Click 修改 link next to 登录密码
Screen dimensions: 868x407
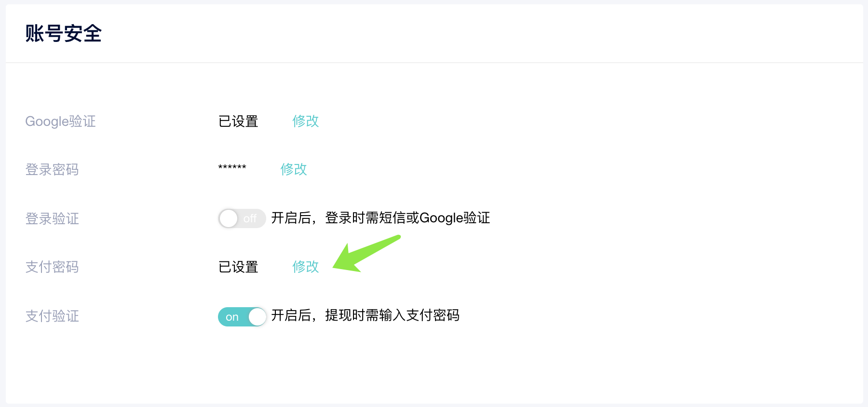pos(294,169)
